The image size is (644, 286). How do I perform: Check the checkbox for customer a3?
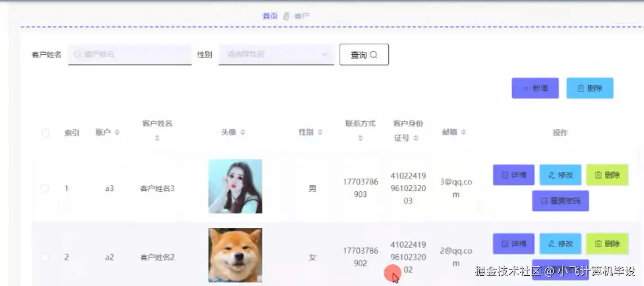click(45, 188)
